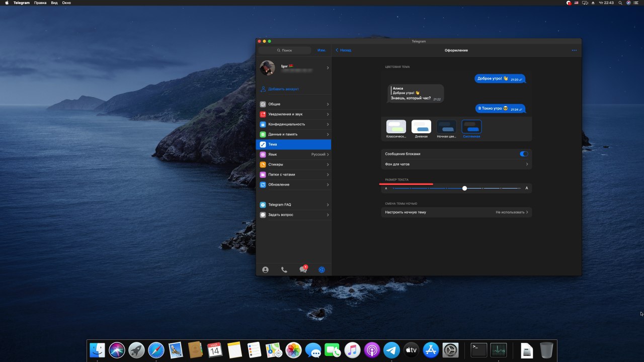The image size is (644, 362).
Task: Click the В Токио утро preview message
Action: click(x=501, y=108)
